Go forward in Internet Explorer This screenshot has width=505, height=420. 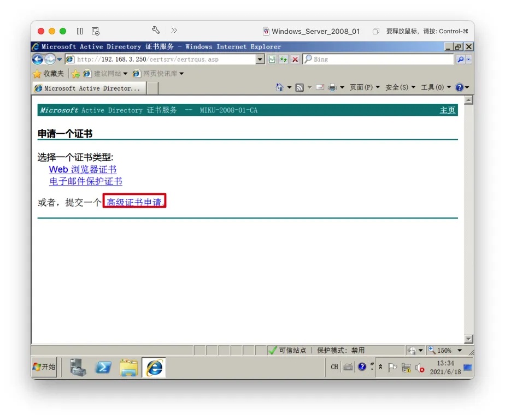tap(50, 59)
